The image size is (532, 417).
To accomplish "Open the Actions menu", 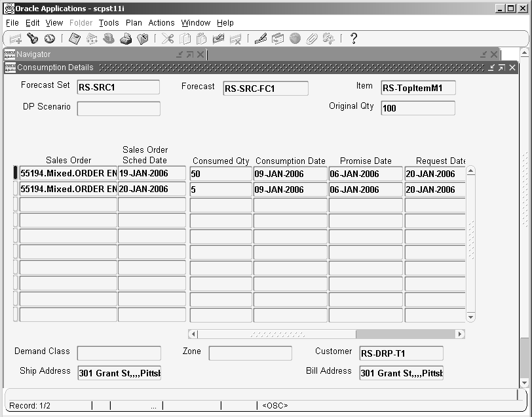I will [x=161, y=23].
